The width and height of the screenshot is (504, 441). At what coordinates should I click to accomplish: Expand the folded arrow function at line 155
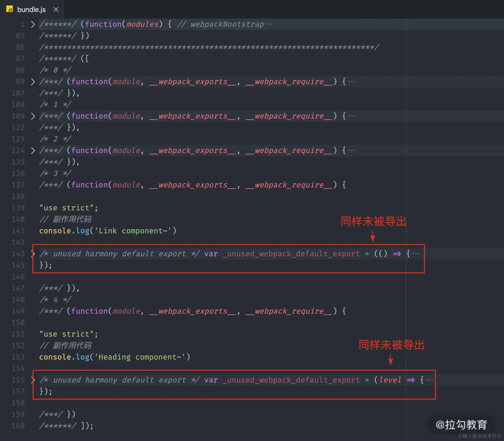(x=33, y=380)
